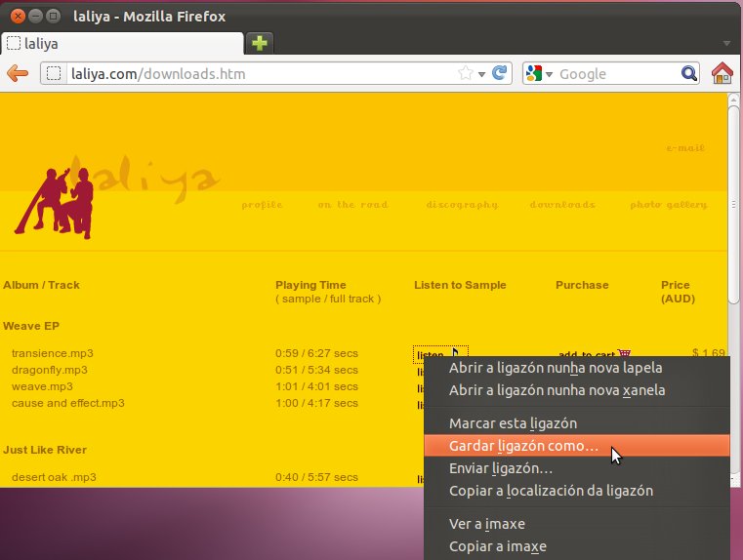Click the Album / Track column header
This screenshot has height=560, width=743.
click(x=41, y=285)
